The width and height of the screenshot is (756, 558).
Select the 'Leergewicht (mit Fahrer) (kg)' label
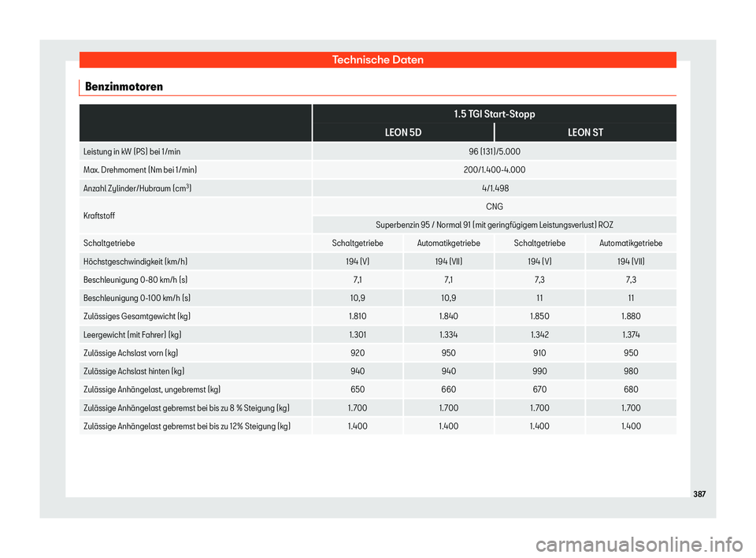(132, 335)
